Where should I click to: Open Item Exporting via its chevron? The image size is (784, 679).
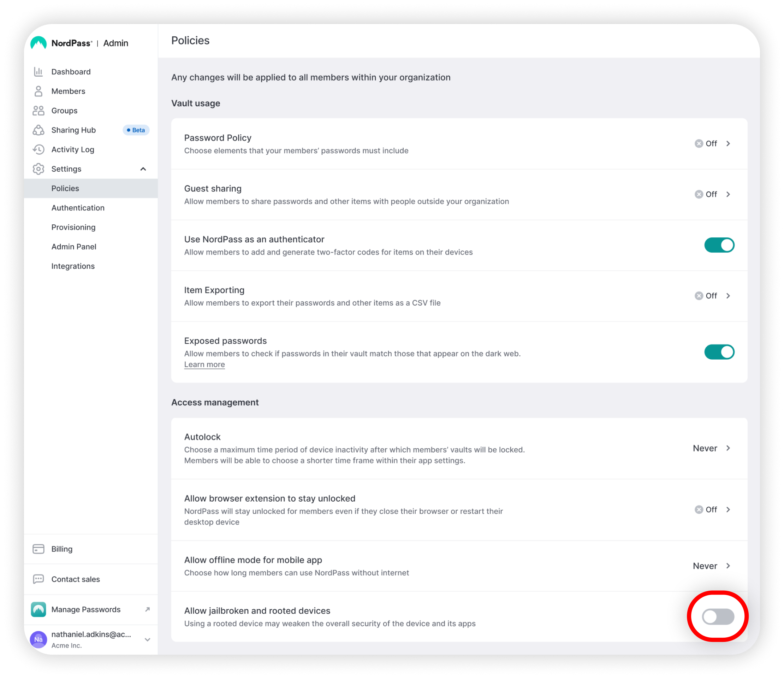728,296
